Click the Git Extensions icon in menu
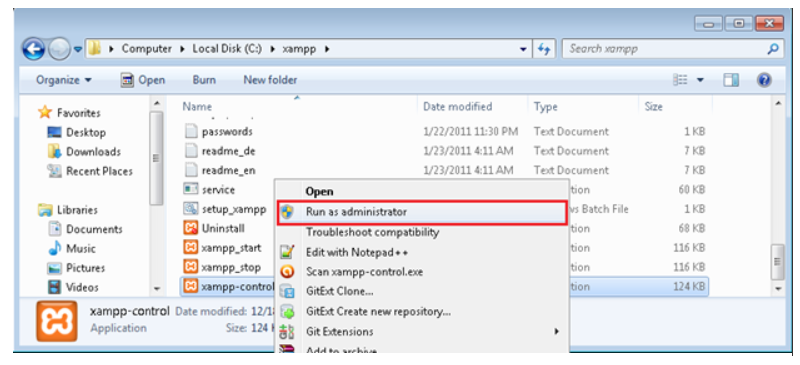The height and width of the screenshot is (365, 800). point(288,332)
